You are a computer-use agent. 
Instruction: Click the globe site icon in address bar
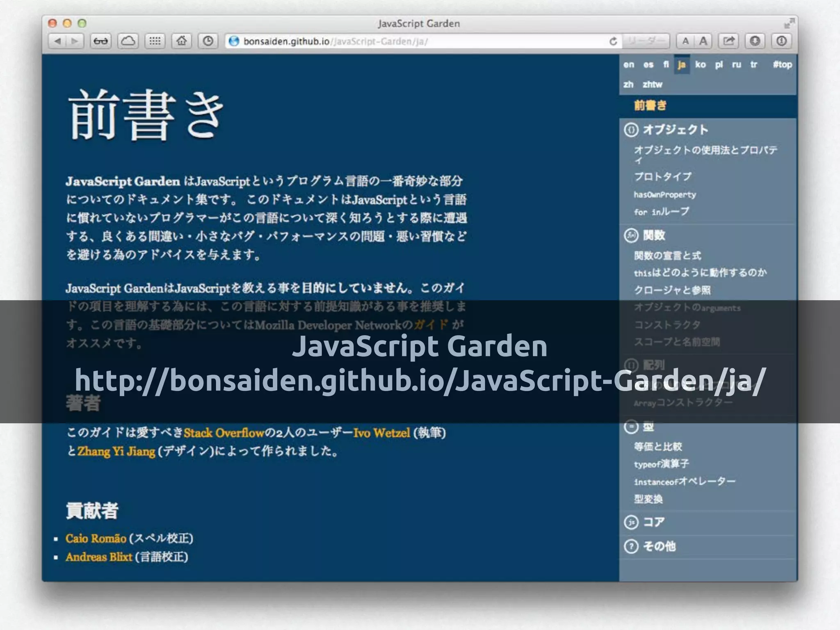[234, 41]
